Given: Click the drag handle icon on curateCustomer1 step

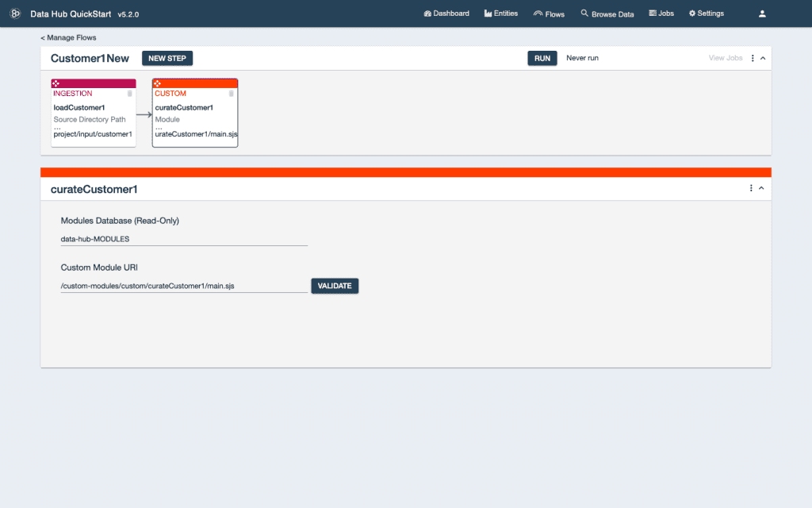Looking at the screenshot, I should pyautogui.click(x=158, y=83).
